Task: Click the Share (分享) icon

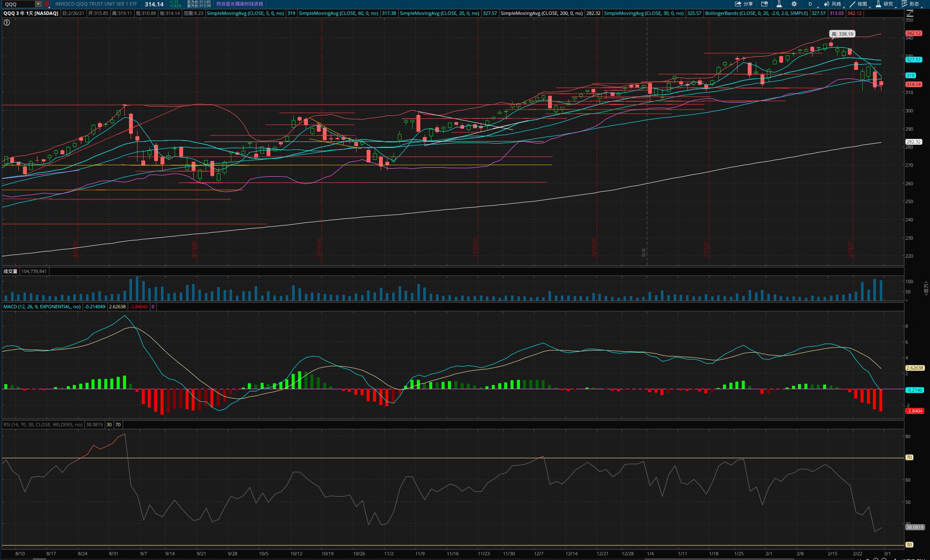Action: 743,4
